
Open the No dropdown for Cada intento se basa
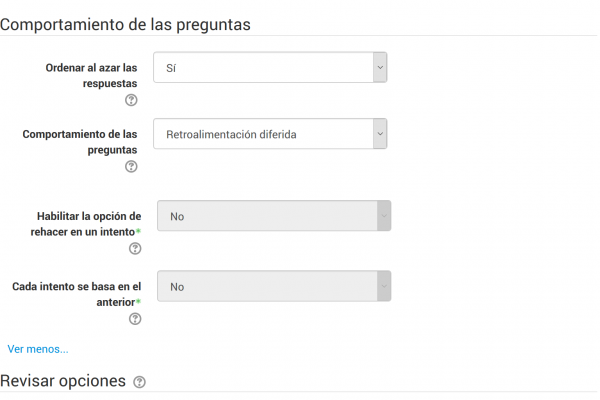[x=274, y=286]
